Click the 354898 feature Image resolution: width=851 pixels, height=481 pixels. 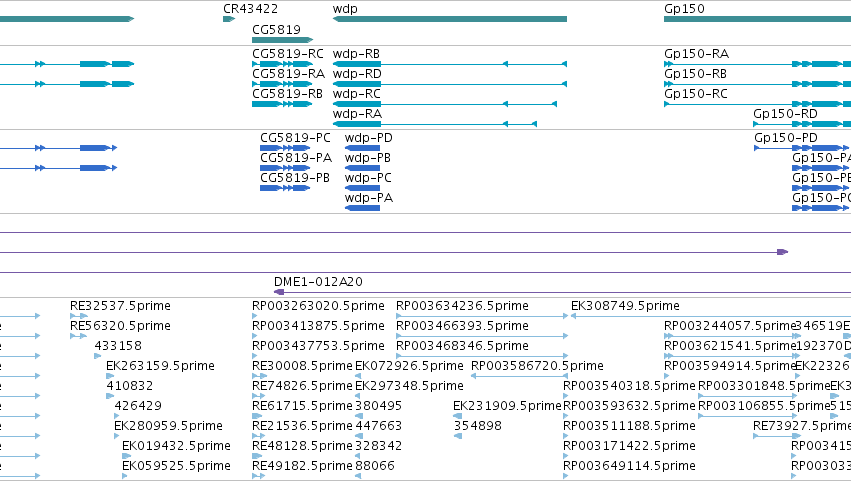pos(458,436)
